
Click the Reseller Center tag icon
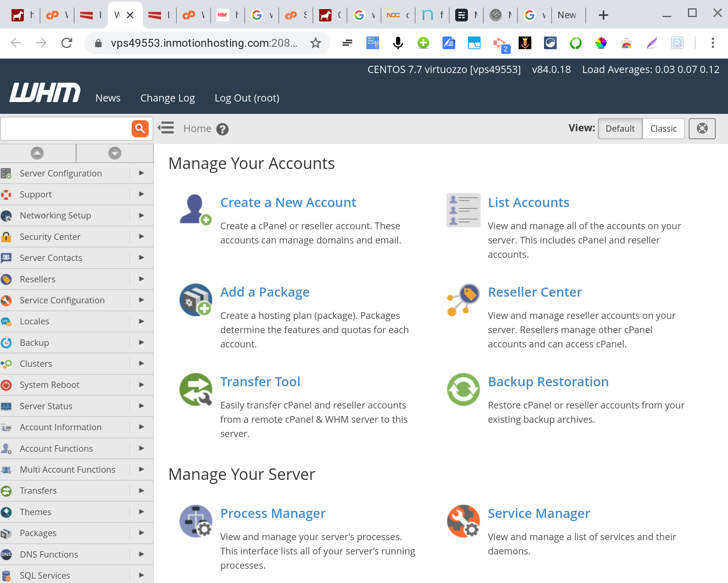click(463, 300)
